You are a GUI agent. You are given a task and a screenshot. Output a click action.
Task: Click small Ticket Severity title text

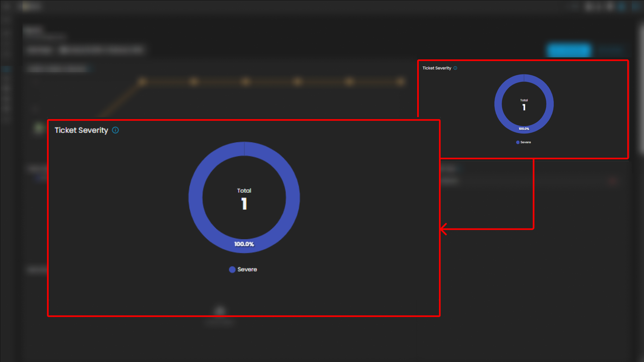(437, 68)
